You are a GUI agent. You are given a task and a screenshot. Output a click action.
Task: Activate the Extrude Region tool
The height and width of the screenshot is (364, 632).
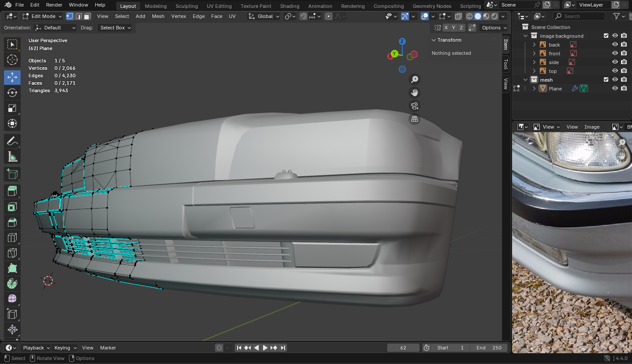pos(12,191)
